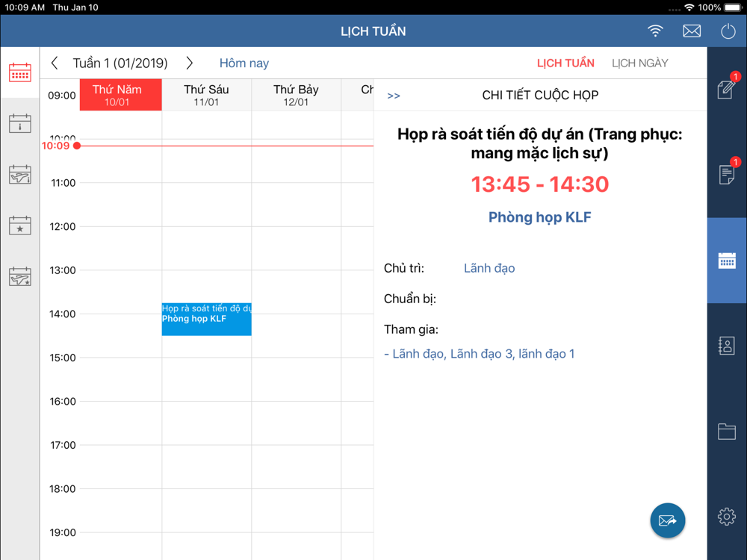Open the mail envelope icon in header
Screen dimensions: 747x560
tap(691, 31)
